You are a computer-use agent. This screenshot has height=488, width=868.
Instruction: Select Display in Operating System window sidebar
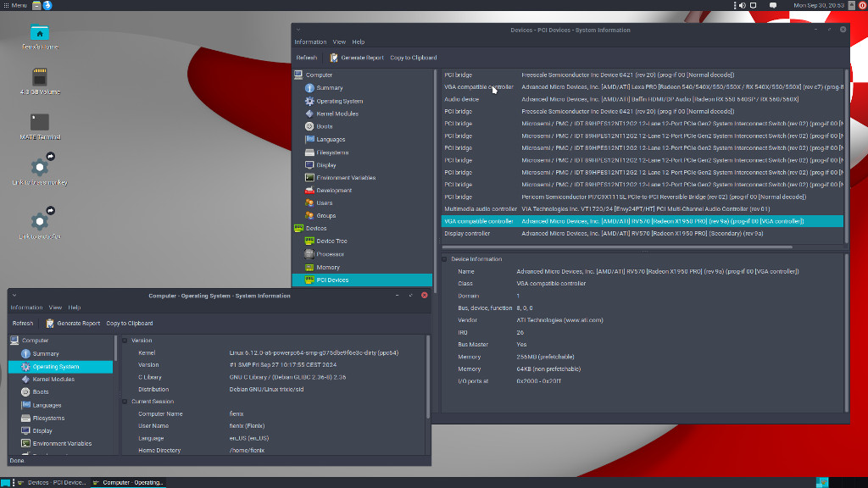42,431
